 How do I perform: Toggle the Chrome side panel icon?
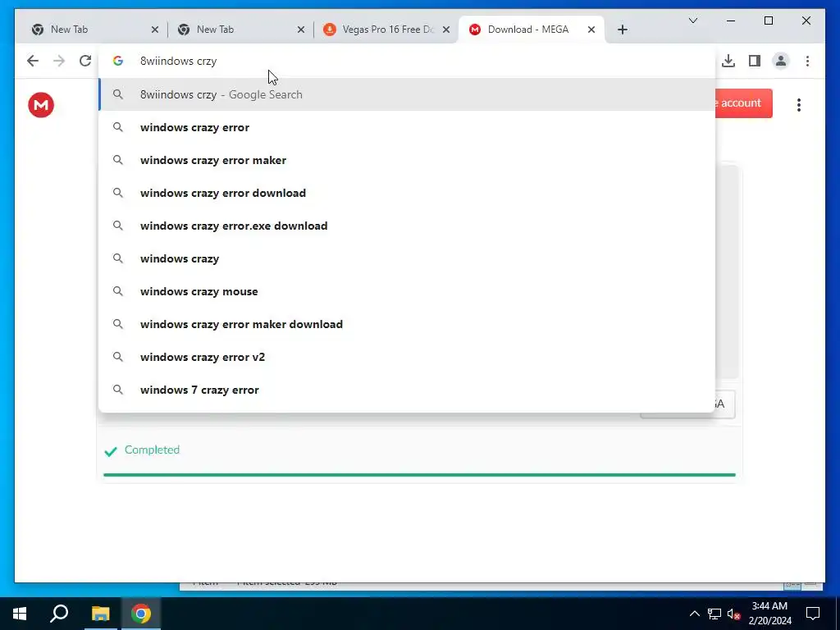click(x=755, y=61)
